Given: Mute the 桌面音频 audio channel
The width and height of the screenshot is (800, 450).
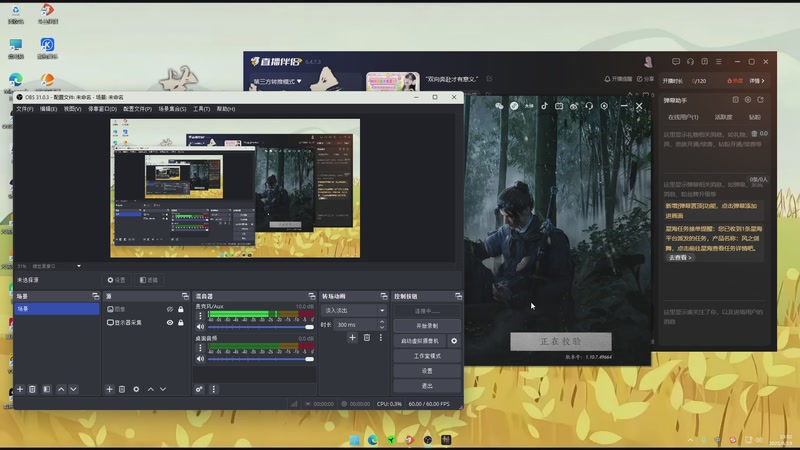Looking at the screenshot, I should (x=201, y=359).
